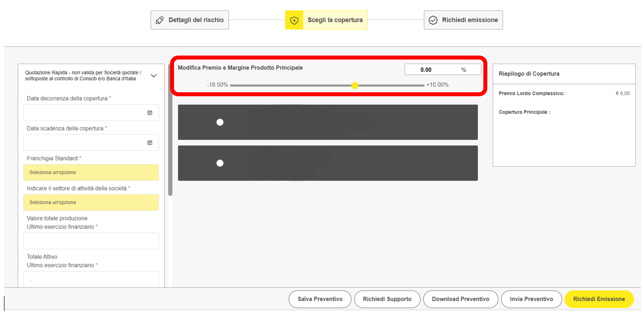Select the first coverage option radio button

[220, 122]
